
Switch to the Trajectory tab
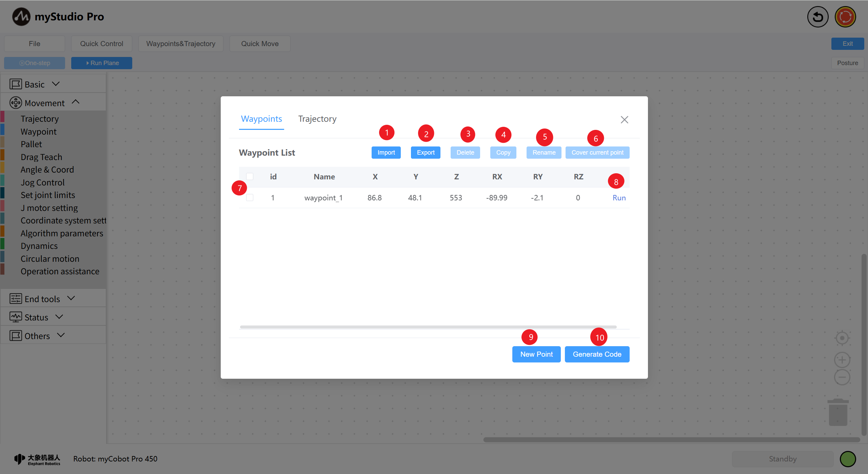click(317, 119)
